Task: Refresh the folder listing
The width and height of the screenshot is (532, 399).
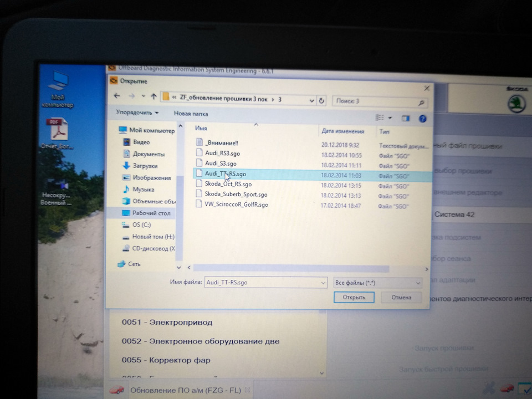Action: click(x=321, y=100)
